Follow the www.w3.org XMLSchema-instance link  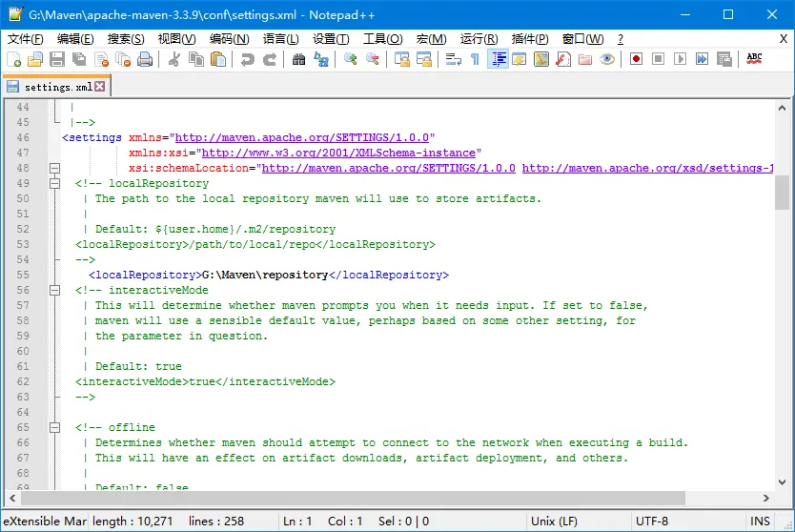tap(338, 153)
